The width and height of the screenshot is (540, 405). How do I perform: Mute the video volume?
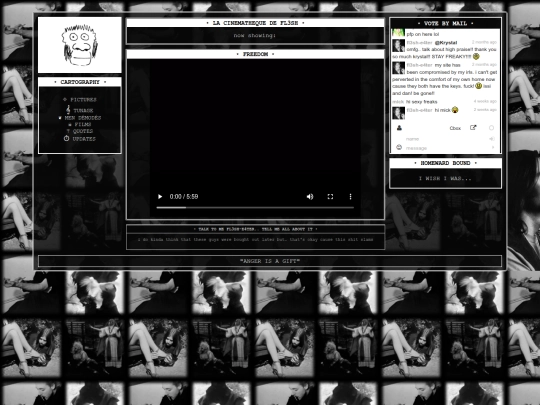coord(310,197)
